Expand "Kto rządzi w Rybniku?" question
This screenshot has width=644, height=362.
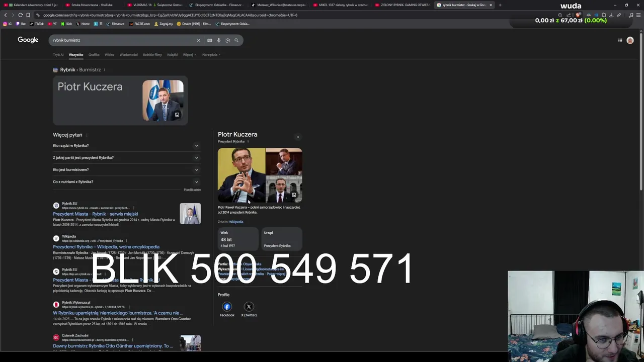click(x=127, y=146)
